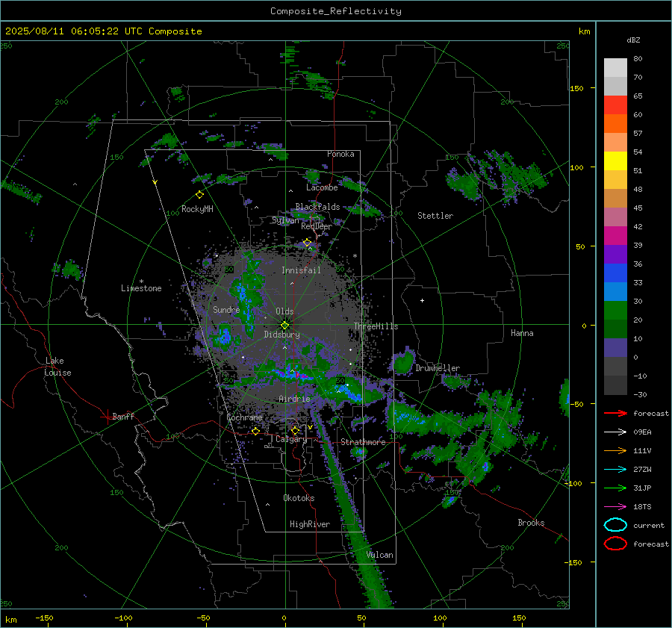Click the Brooks city label
The width and height of the screenshot is (672, 628).
[531, 523]
